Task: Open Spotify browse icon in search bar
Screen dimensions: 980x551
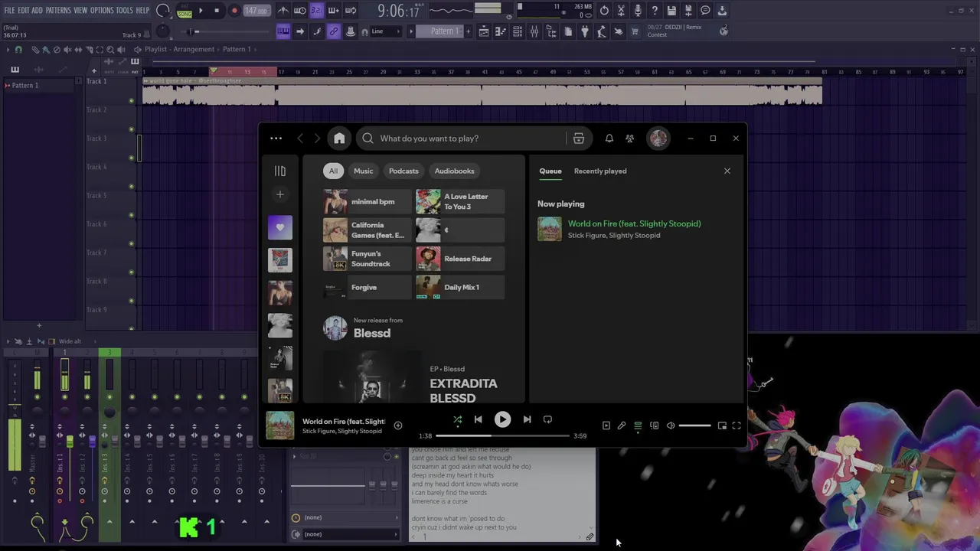Action: point(579,139)
